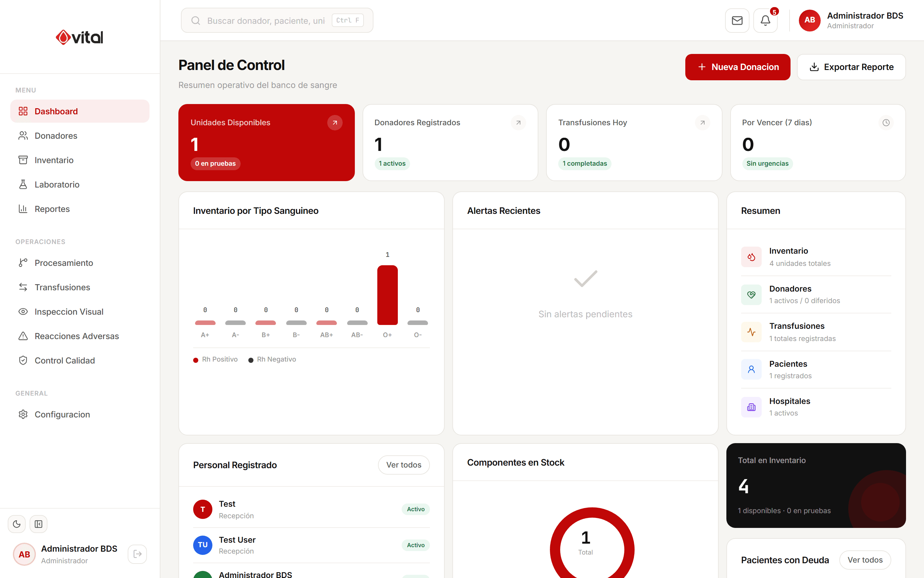The height and width of the screenshot is (578, 924).
Task: Click the Pacientes person icon in Resumen
Action: [x=751, y=369]
